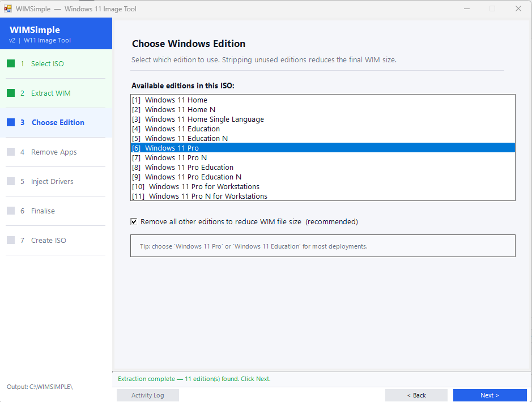Image resolution: width=532 pixels, height=402 pixels.
Task: Click the gray square beside Remove Apps
Action: [x=11, y=152]
